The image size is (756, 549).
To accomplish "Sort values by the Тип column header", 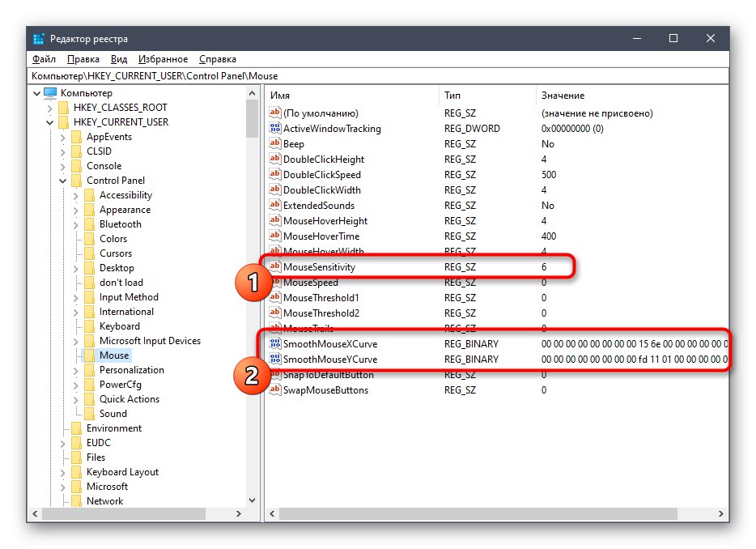I will pyautogui.click(x=487, y=96).
